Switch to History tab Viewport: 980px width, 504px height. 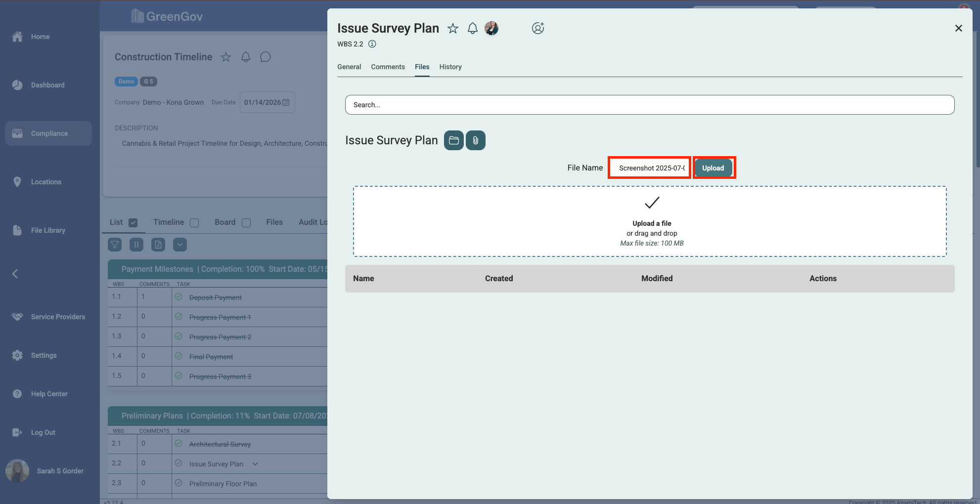coord(450,67)
